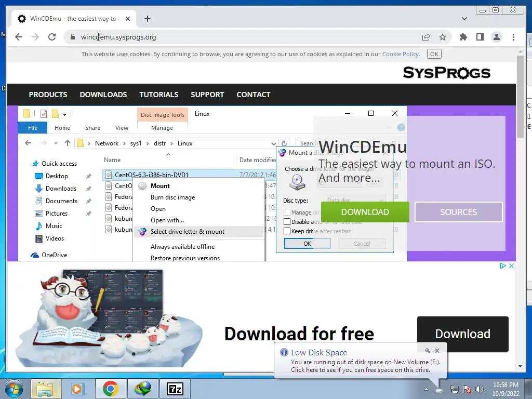Open the Chrome profile avatar
This screenshot has width=532, height=399.
496,37
